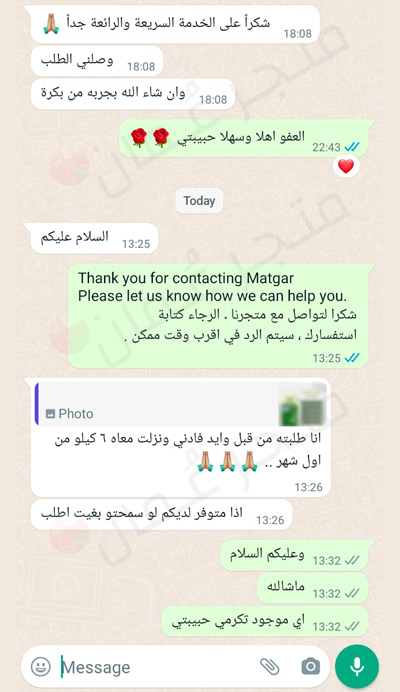The image size is (400, 692).
Task: Select the message mentioning ٦ كيلو
Action: [181, 437]
